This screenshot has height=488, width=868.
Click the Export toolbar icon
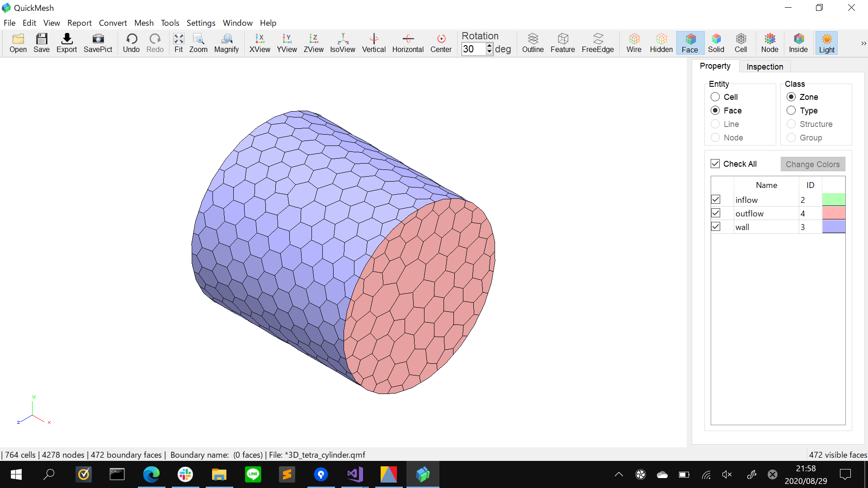[x=66, y=43]
